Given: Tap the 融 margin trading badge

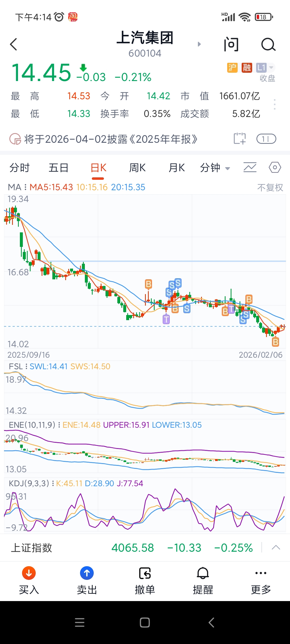Looking at the screenshot, I should click(x=247, y=68).
